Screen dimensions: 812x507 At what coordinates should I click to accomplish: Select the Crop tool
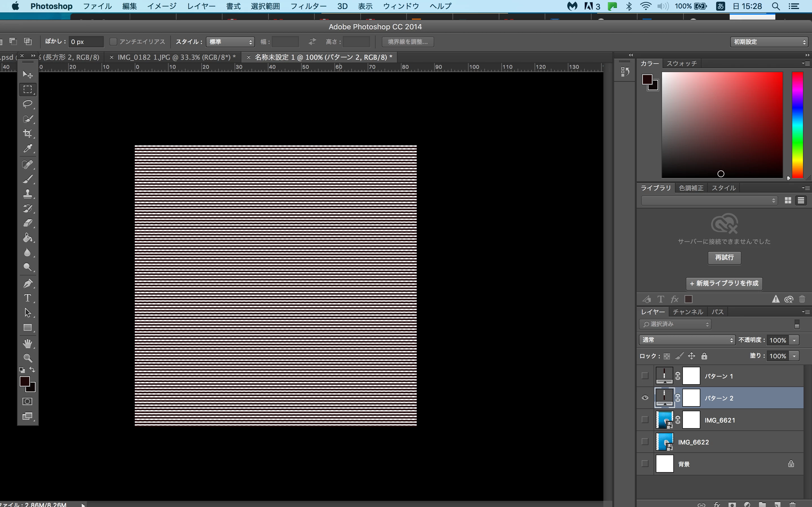(x=28, y=134)
